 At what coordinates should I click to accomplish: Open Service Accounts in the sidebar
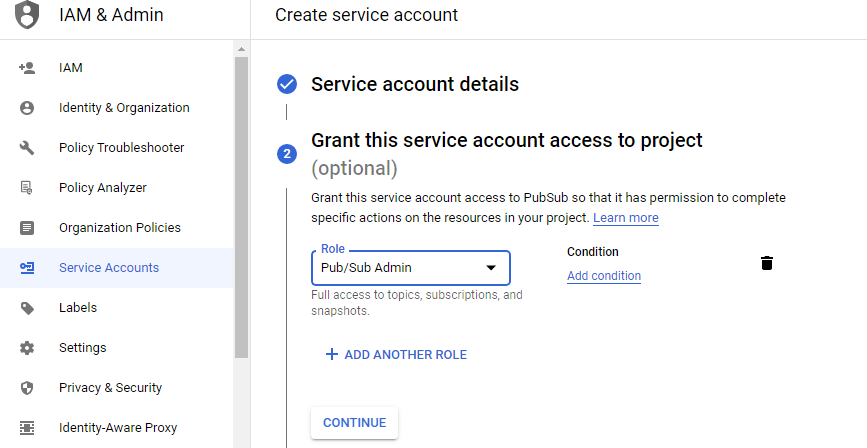108,268
